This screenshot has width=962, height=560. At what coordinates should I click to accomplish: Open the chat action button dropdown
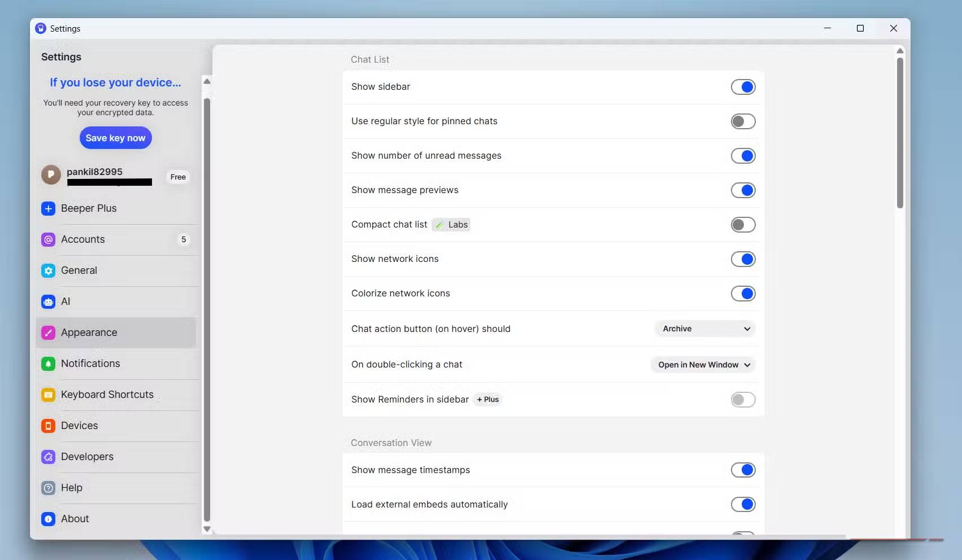704,329
